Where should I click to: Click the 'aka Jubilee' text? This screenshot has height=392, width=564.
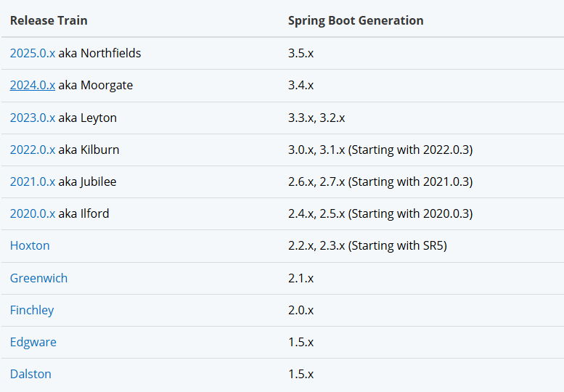87,181
